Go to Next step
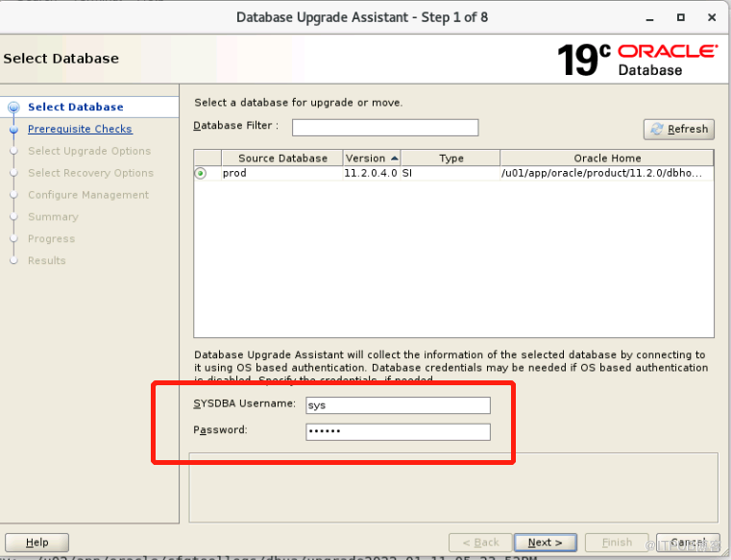Viewport: 731px width, 560px height. pyautogui.click(x=546, y=543)
